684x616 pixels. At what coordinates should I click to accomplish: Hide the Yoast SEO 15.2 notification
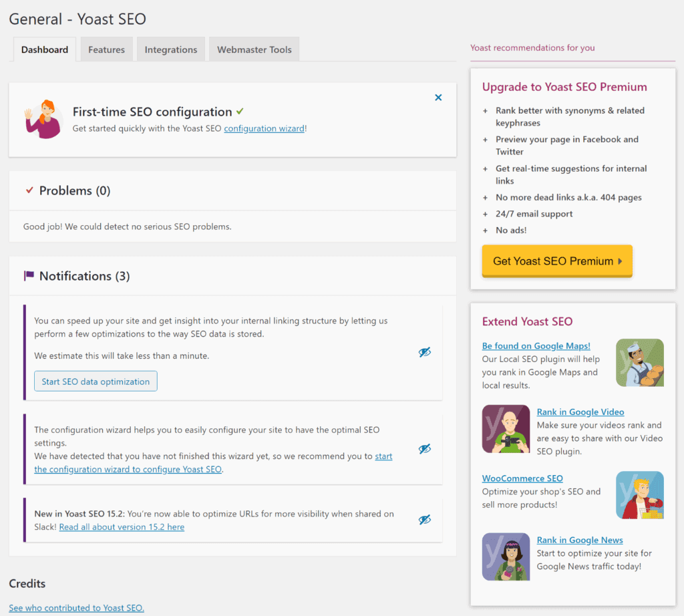[x=424, y=519]
